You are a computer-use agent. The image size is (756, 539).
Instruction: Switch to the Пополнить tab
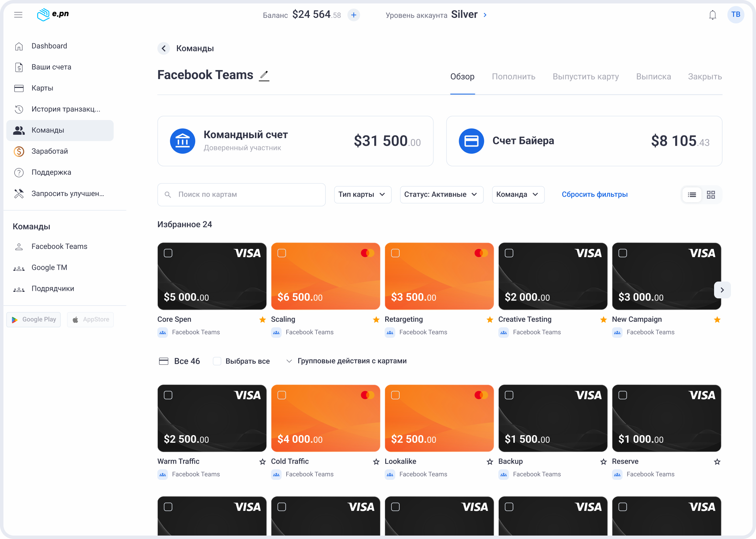(513, 77)
